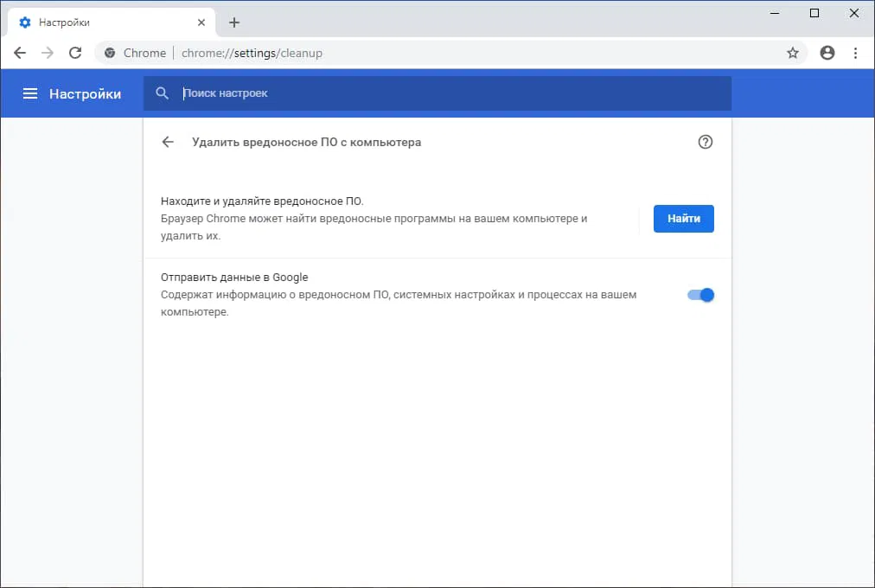Click the profile avatar icon

(x=827, y=53)
